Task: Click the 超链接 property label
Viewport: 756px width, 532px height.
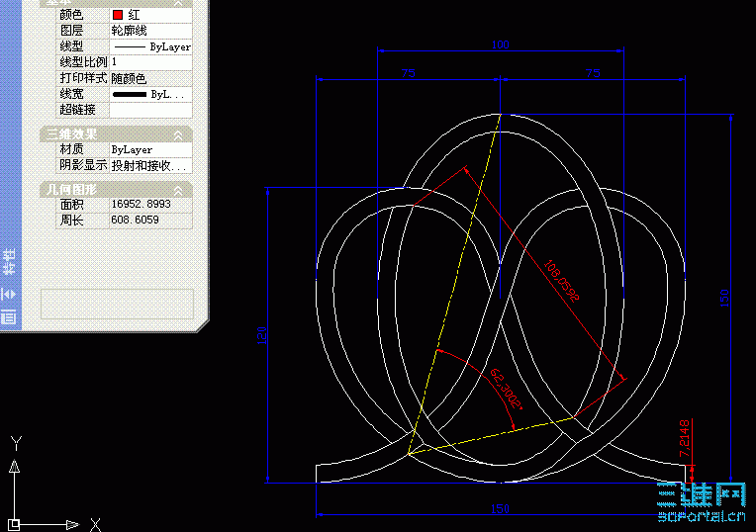Action: [77, 110]
